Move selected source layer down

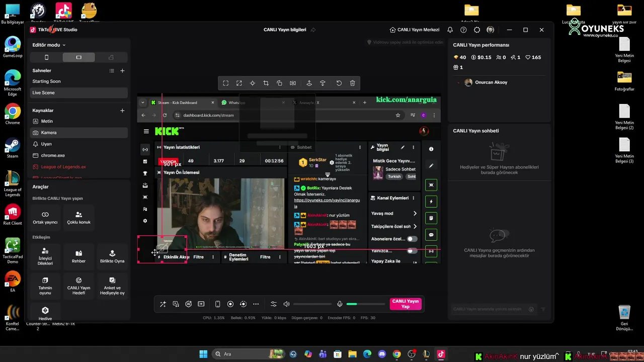[x=323, y=83]
